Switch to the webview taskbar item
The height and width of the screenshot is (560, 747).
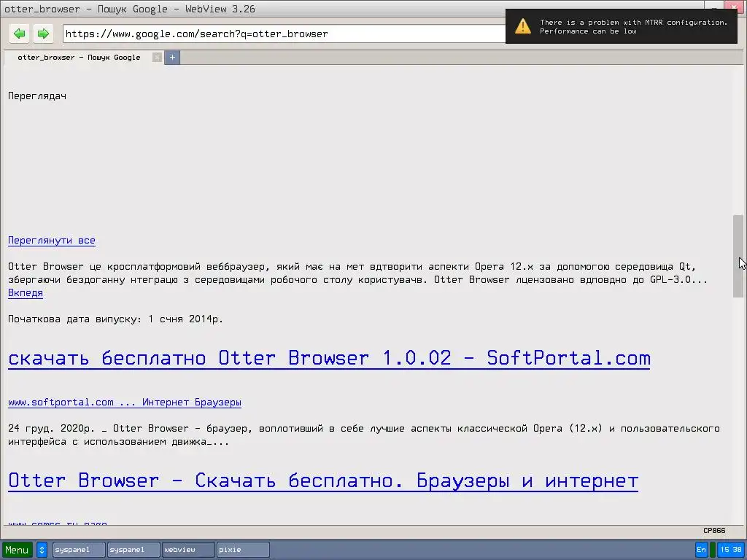[x=188, y=550]
